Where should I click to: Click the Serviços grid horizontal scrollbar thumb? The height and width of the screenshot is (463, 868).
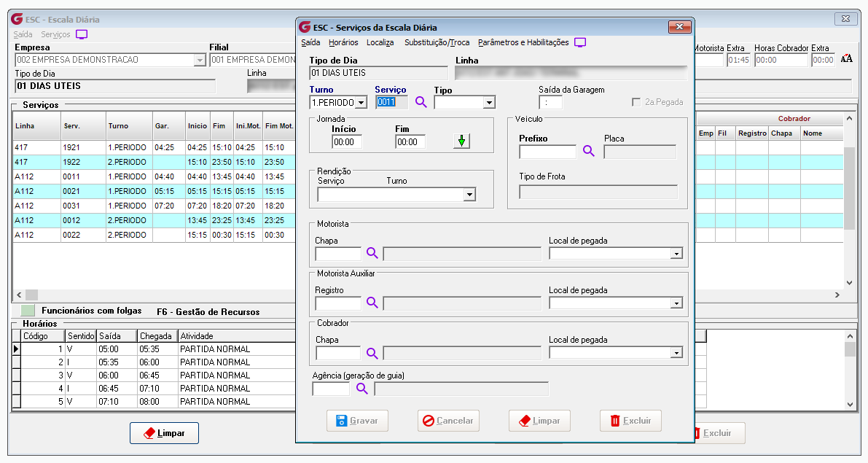pos(31,295)
